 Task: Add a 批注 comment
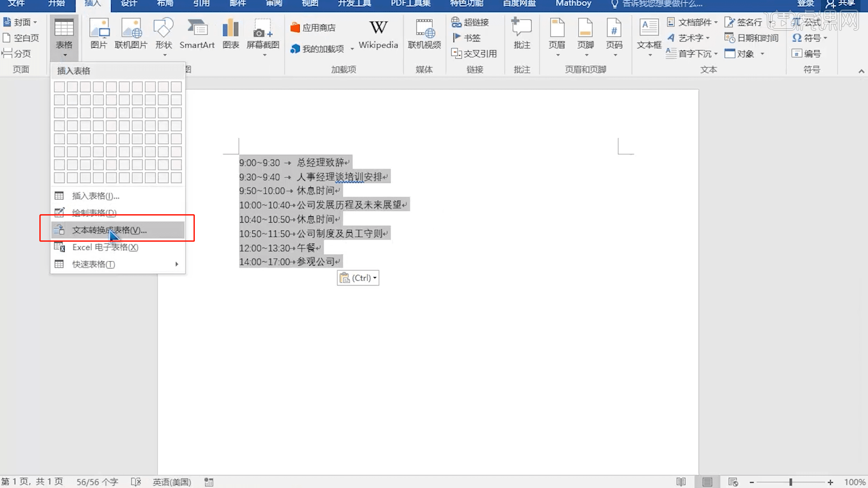pos(522,34)
